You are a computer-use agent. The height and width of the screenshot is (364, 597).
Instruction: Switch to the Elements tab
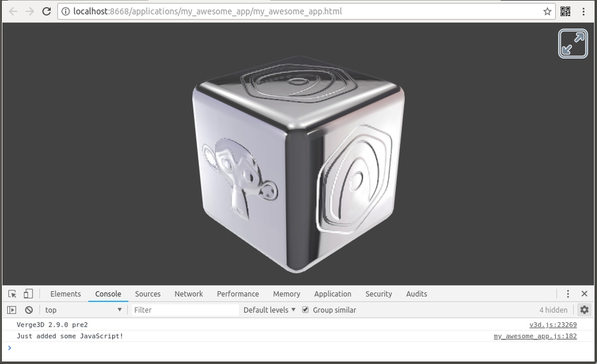[66, 294]
